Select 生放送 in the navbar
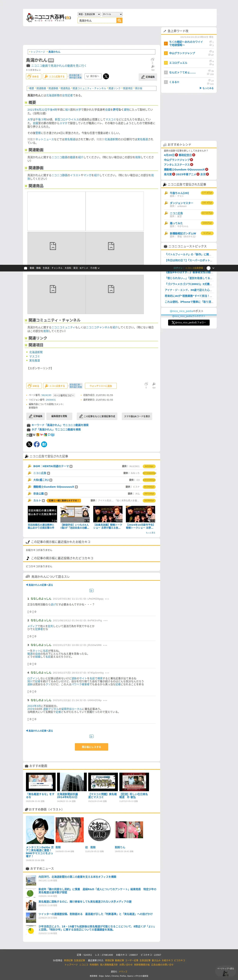The height and width of the screenshot is (980, 238). (46, 268)
